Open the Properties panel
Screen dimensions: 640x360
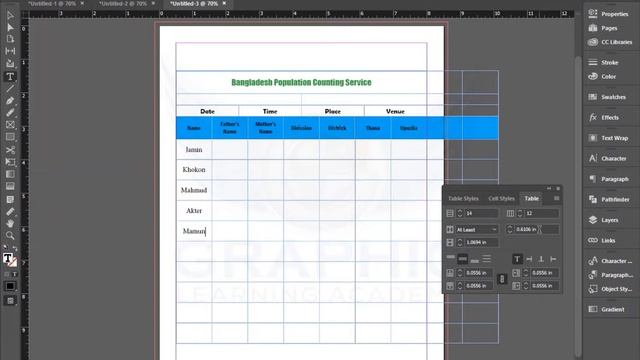[608, 14]
